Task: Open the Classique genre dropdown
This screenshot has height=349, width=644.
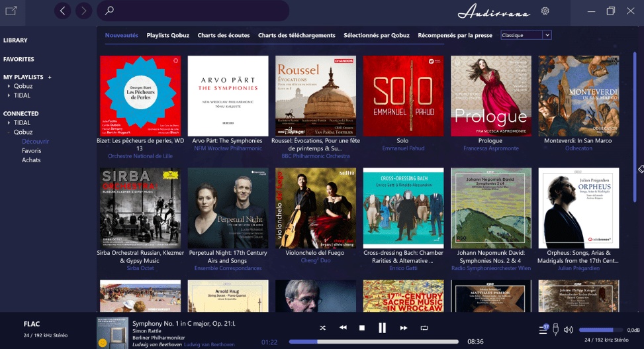Action: coord(526,35)
